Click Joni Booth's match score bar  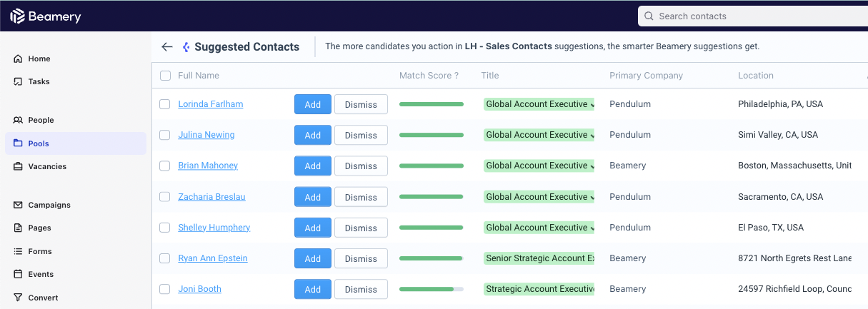pos(431,289)
